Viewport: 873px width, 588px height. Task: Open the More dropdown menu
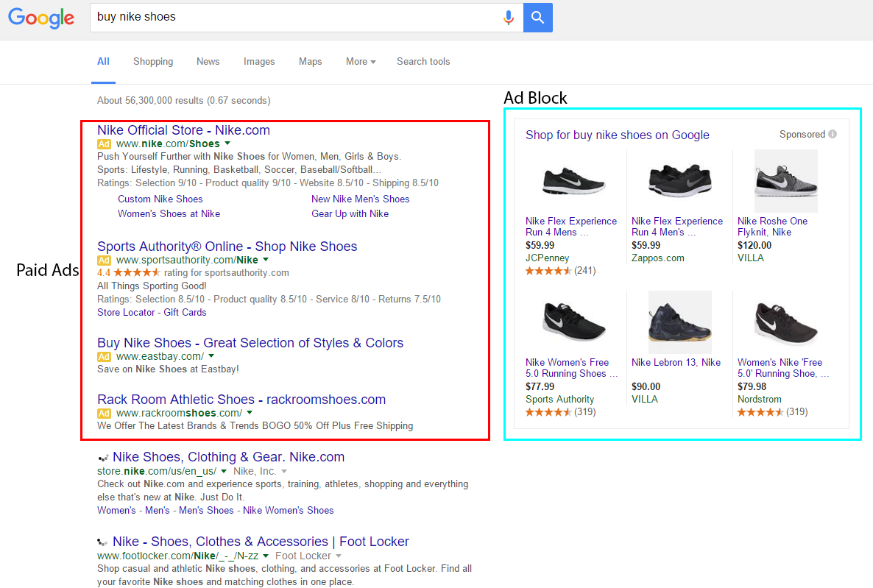pos(361,62)
